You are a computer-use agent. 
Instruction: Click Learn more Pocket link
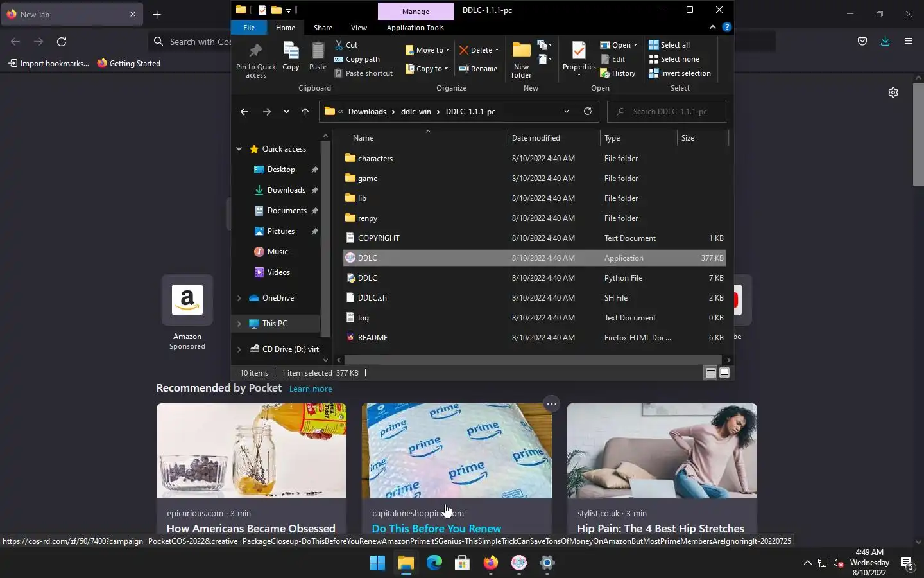(311, 389)
